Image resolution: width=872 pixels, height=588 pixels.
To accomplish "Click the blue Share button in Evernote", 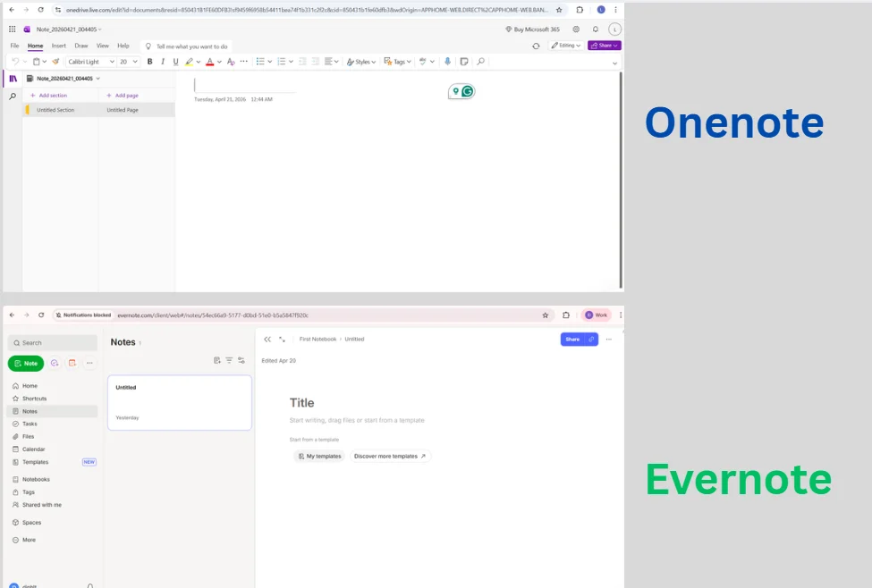I will pos(572,339).
